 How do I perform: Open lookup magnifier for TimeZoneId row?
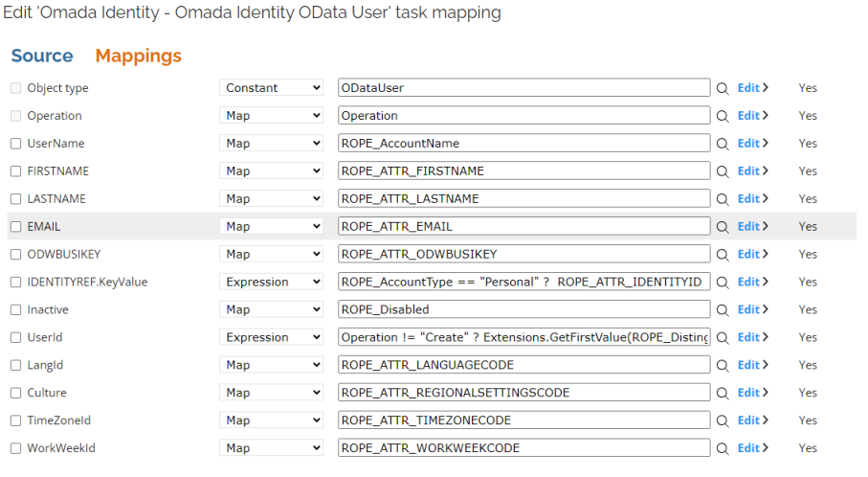point(723,421)
